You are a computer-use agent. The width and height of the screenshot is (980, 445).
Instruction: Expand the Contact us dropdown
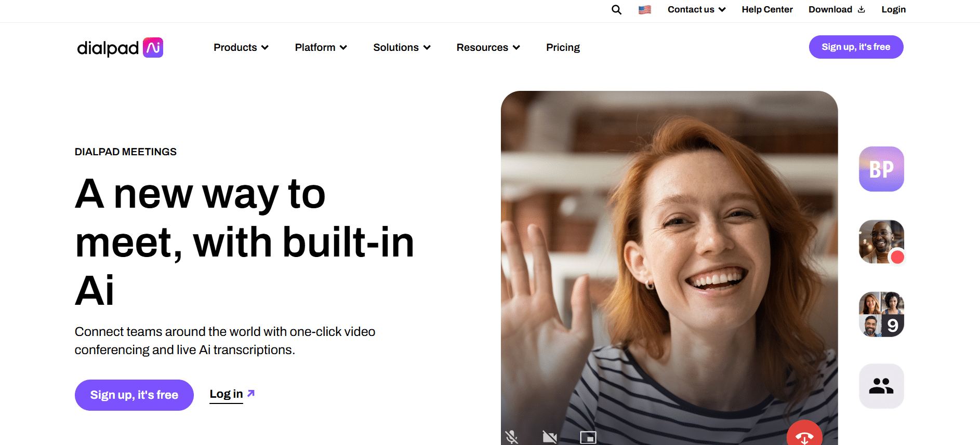coord(696,9)
